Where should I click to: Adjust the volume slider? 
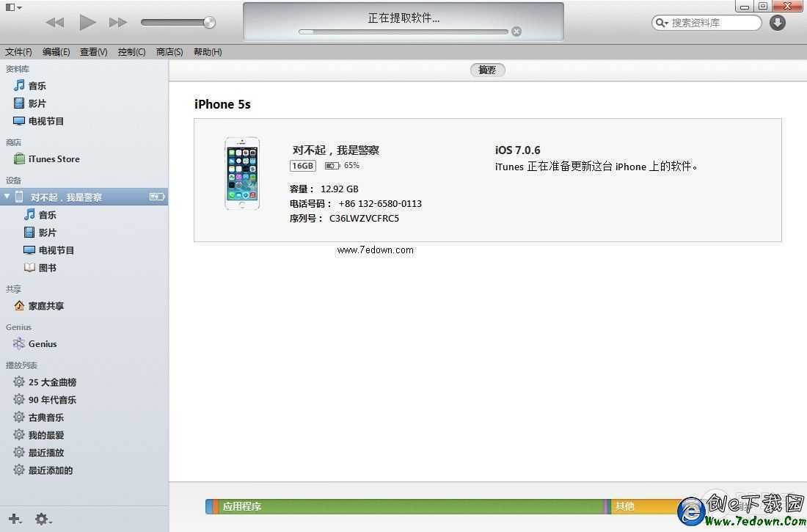(176, 22)
